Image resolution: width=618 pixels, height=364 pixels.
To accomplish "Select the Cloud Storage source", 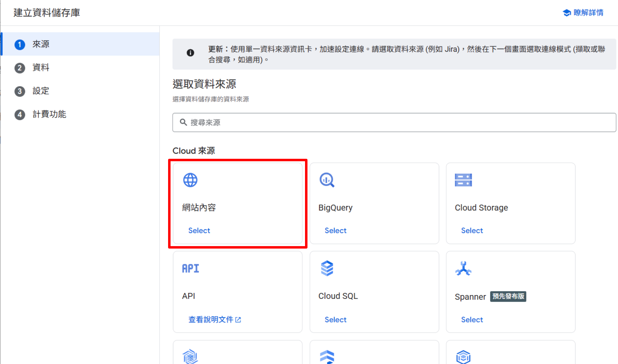I will [472, 231].
